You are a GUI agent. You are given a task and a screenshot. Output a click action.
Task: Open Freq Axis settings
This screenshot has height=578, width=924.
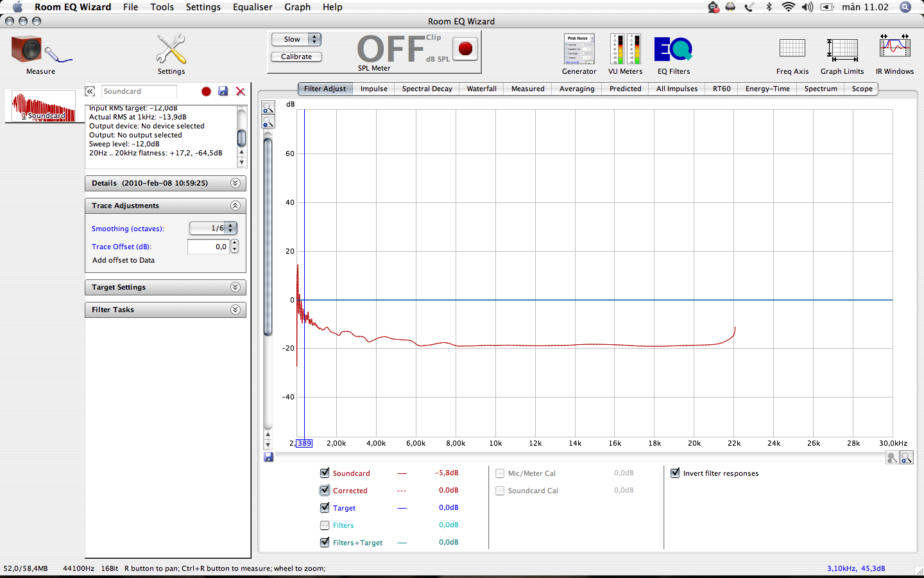792,55
